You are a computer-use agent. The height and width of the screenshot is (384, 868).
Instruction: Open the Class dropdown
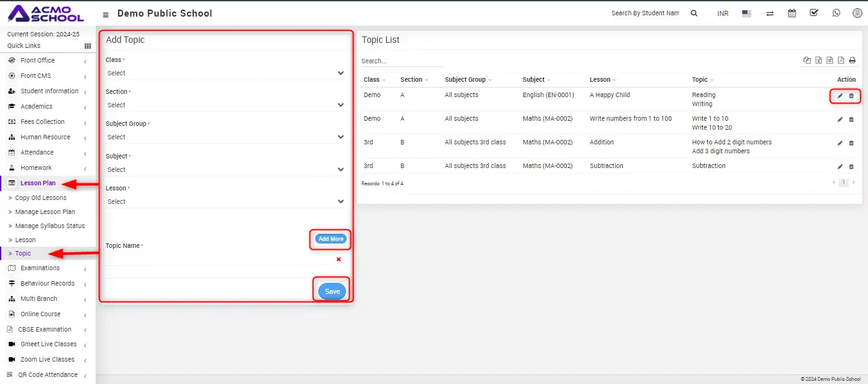[x=226, y=73]
